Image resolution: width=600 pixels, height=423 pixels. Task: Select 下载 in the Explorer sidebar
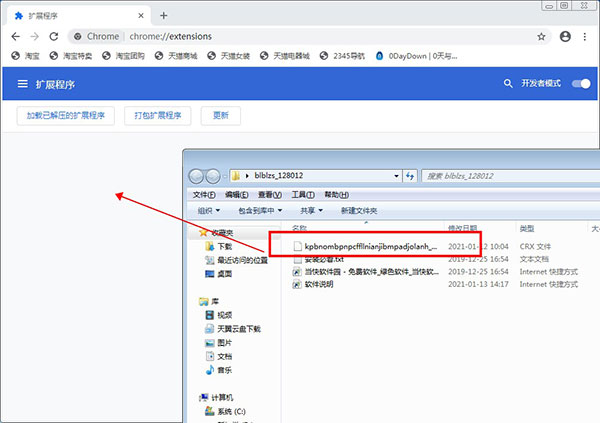coord(224,246)
